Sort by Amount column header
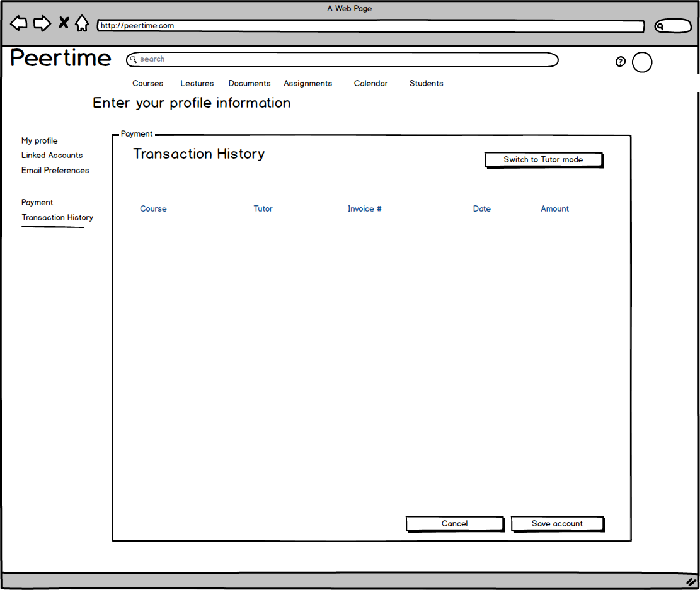Screen dimensions: 700x590 coord(554,209)
